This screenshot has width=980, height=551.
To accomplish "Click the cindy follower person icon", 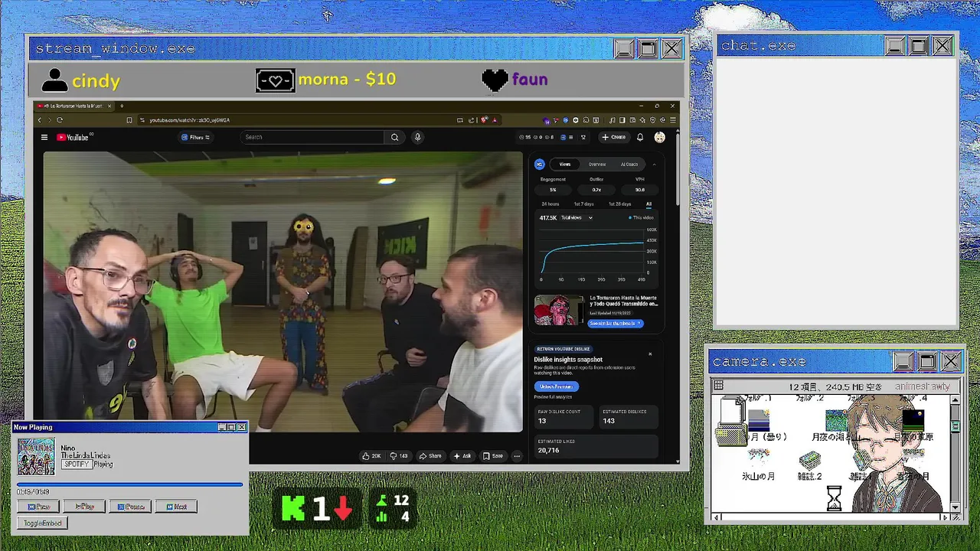I will tap(54, 80).
